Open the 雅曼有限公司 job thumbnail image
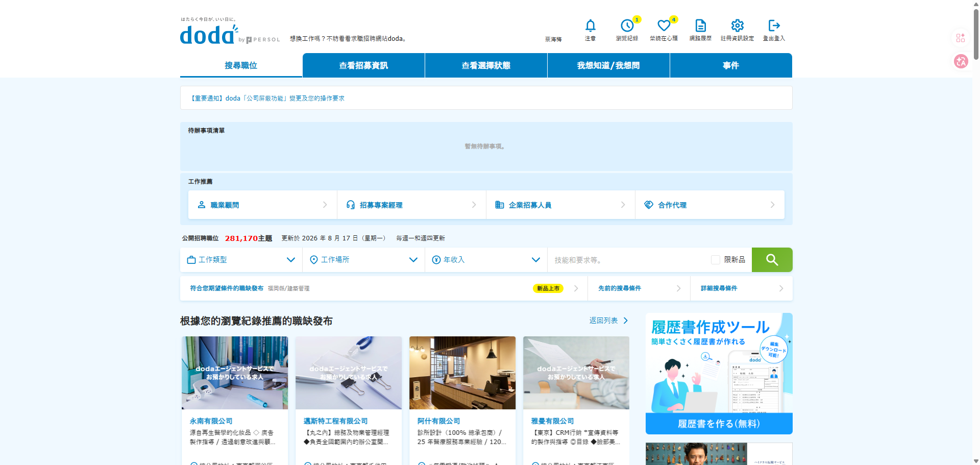 576,373
